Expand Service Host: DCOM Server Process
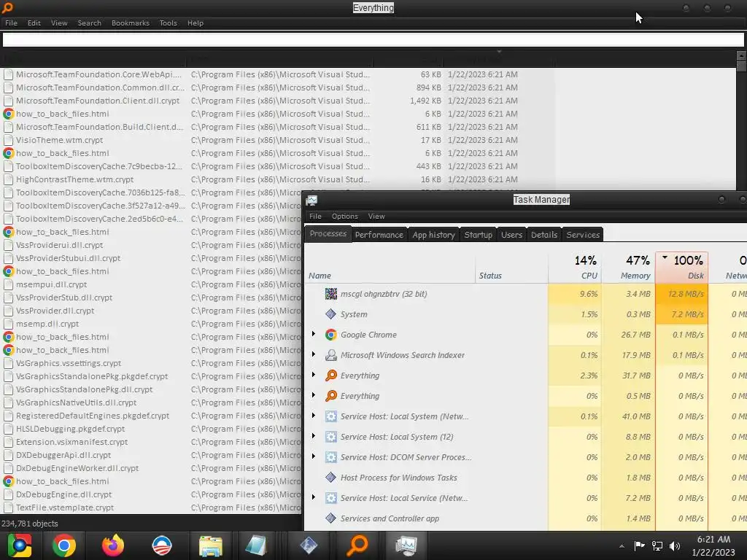 click(314, 456)
